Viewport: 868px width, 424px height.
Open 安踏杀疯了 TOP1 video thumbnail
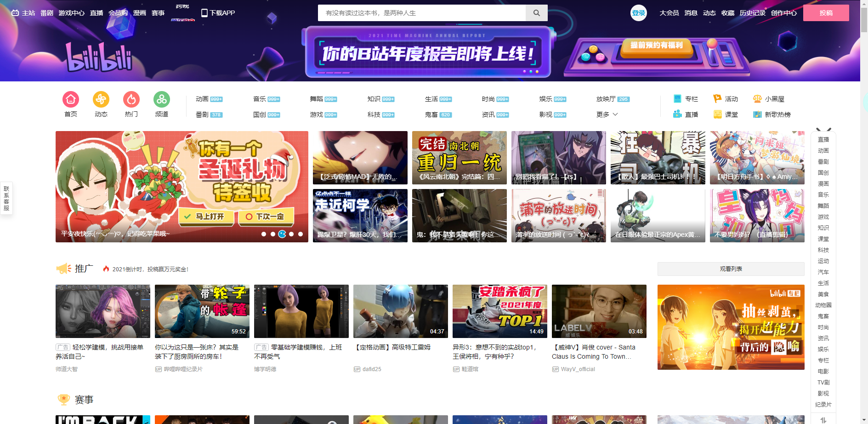(x=500, y=311)
